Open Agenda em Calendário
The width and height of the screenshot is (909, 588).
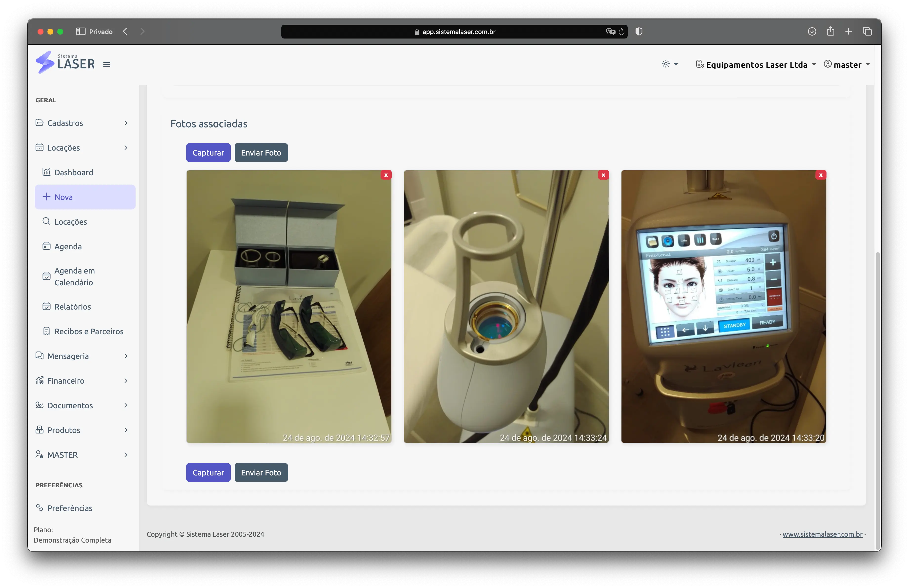85,277
